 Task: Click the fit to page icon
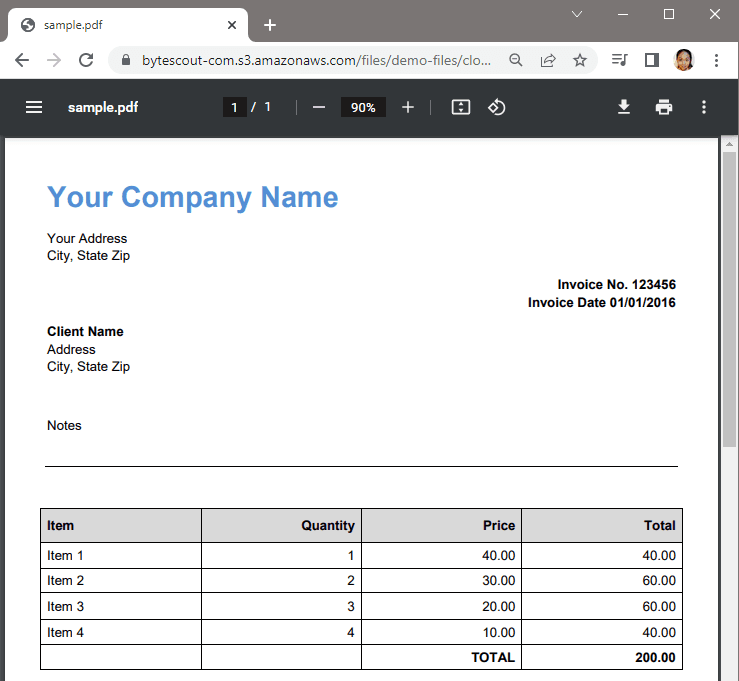pos(461,107)
